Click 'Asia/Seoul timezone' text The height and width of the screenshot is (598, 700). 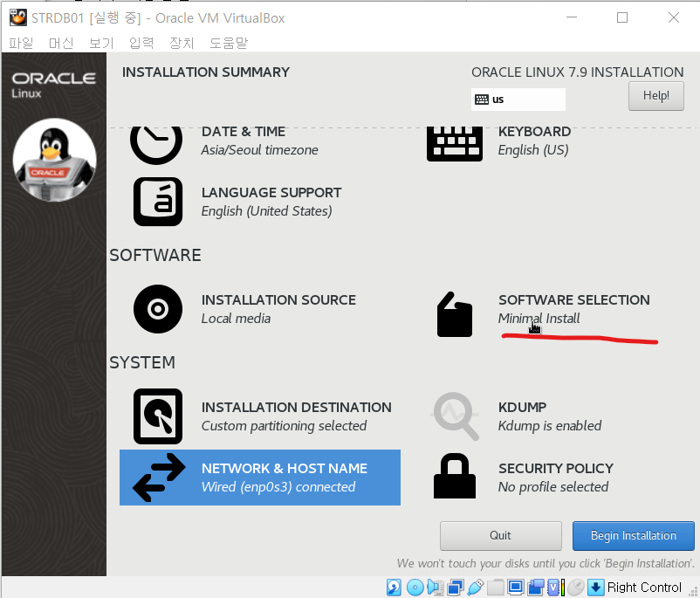(260, 150)
